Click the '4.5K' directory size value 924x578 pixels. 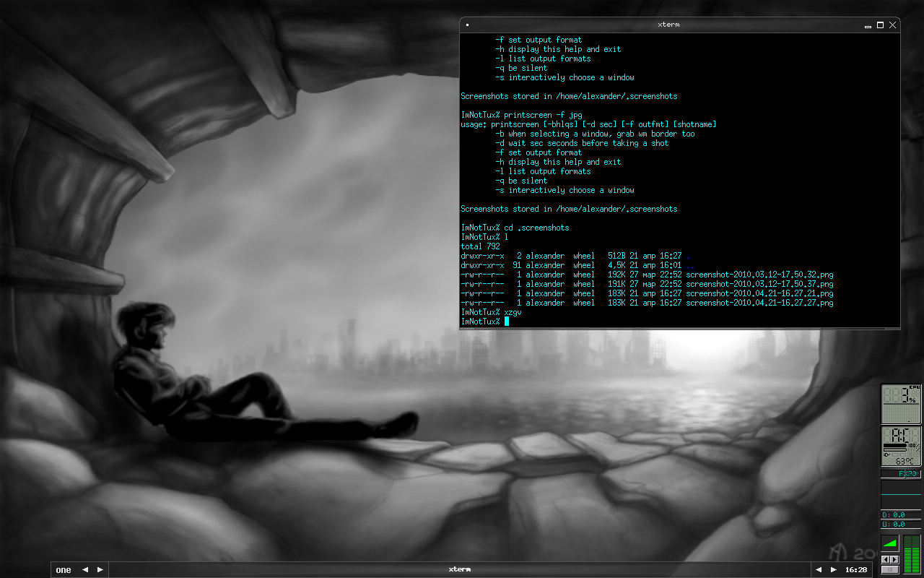[x=616, y=265]
